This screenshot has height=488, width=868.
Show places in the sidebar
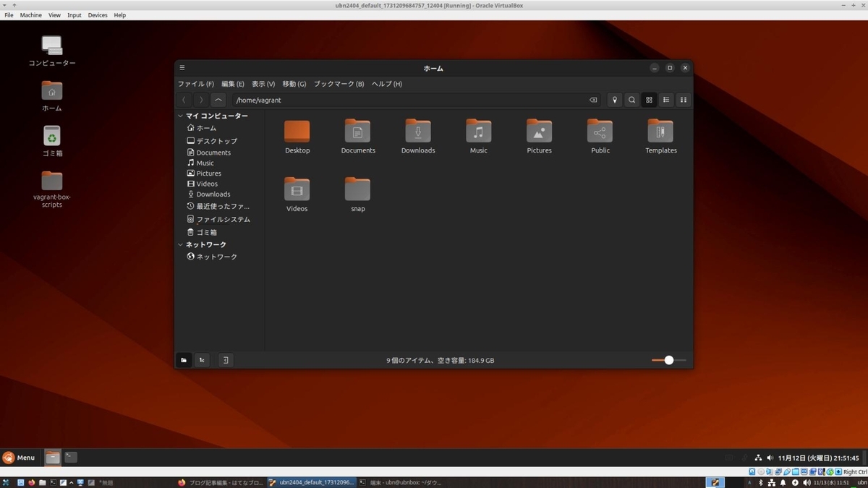[184, 359]
